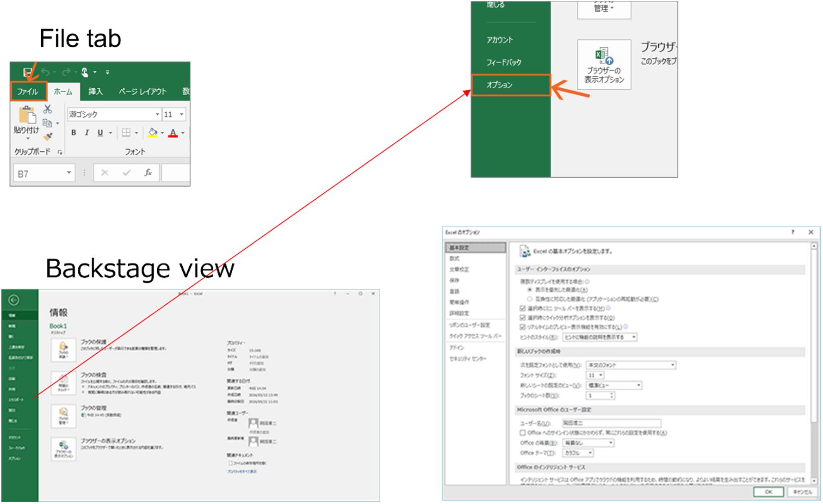
Task: Toggle touch/mouse mode icon in quick access toolbar
Action: click(85, 72)
